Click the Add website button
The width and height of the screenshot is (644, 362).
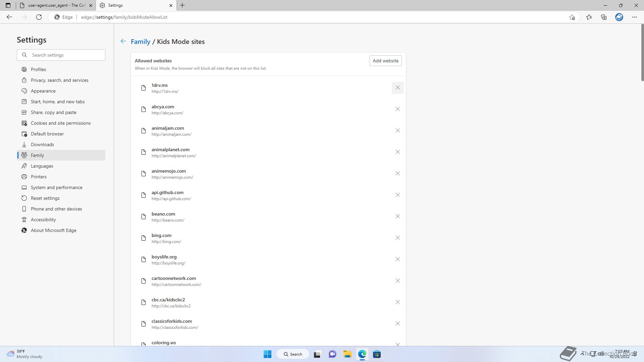point(385,61)
